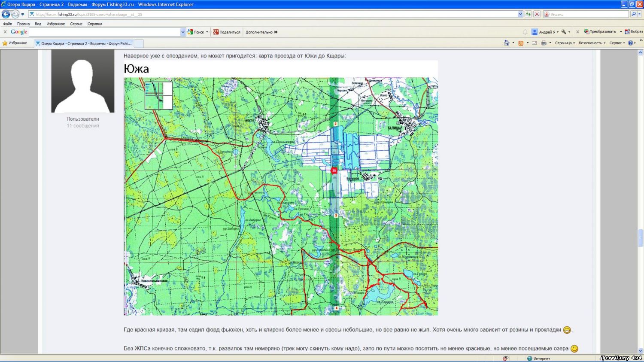Click the blue Help question mark icon
644x362 pixels.
click(x=630, y=43)
